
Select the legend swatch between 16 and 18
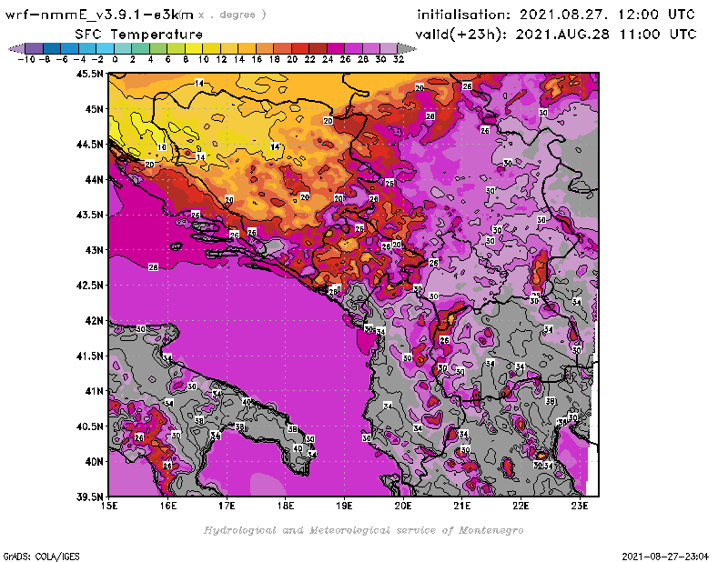pyautogui.click(x=264, y=48)
